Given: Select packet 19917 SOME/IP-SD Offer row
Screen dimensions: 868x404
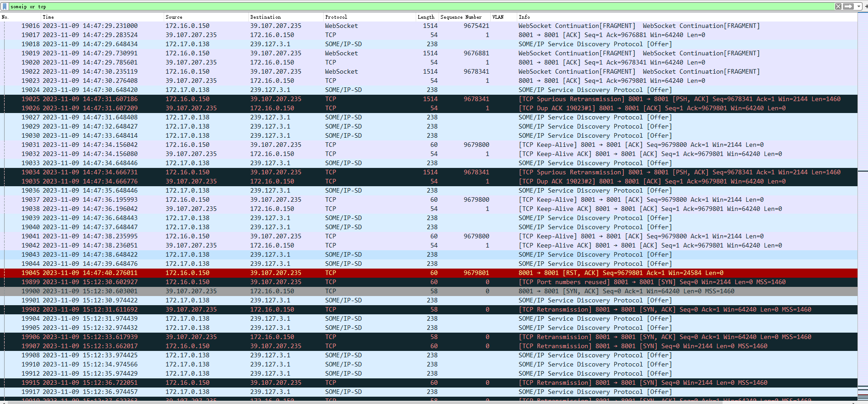Looking at the screenshot, I should 429,392.
